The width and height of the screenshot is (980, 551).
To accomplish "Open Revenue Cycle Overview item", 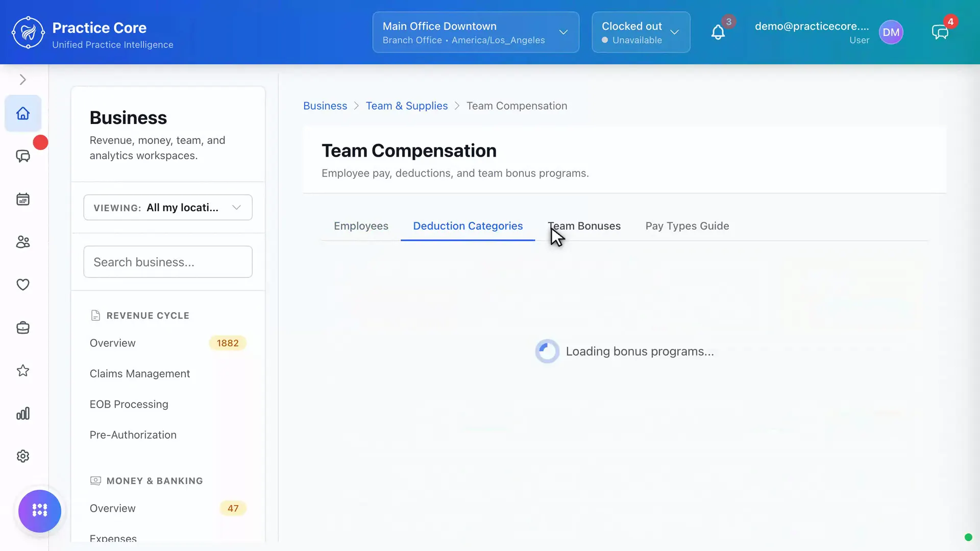I will (168, 343).
